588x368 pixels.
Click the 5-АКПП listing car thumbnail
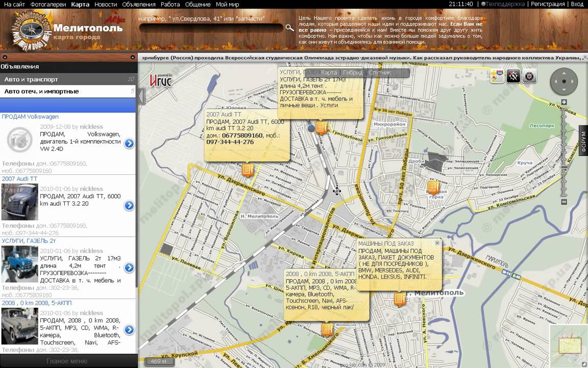click(20, 326)
